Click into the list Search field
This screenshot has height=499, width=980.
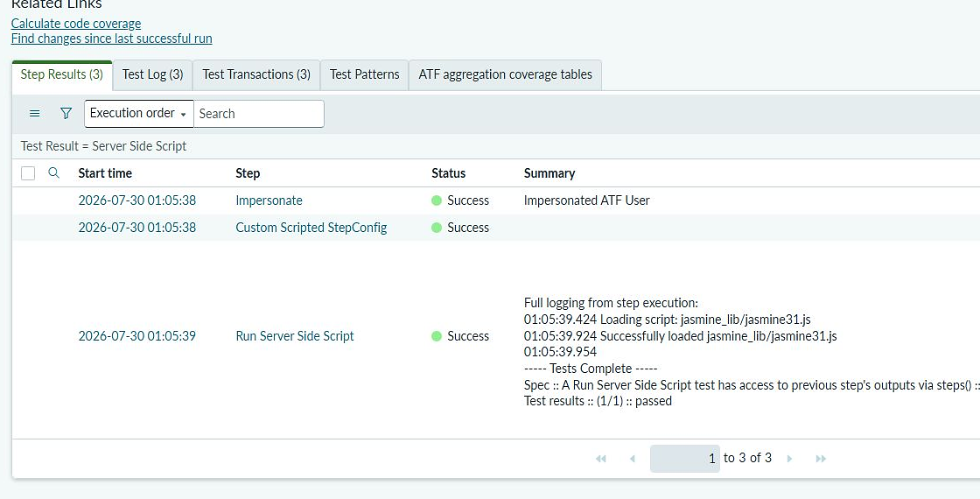point(259,113)
